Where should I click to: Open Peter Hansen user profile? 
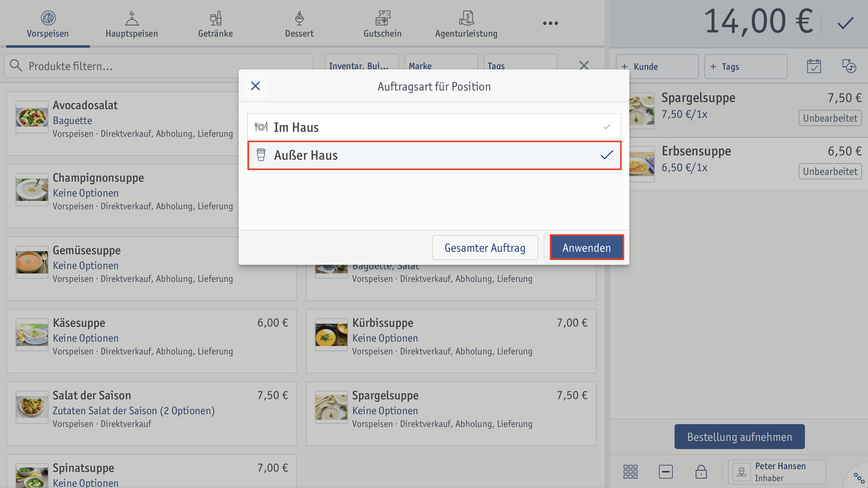777,472
